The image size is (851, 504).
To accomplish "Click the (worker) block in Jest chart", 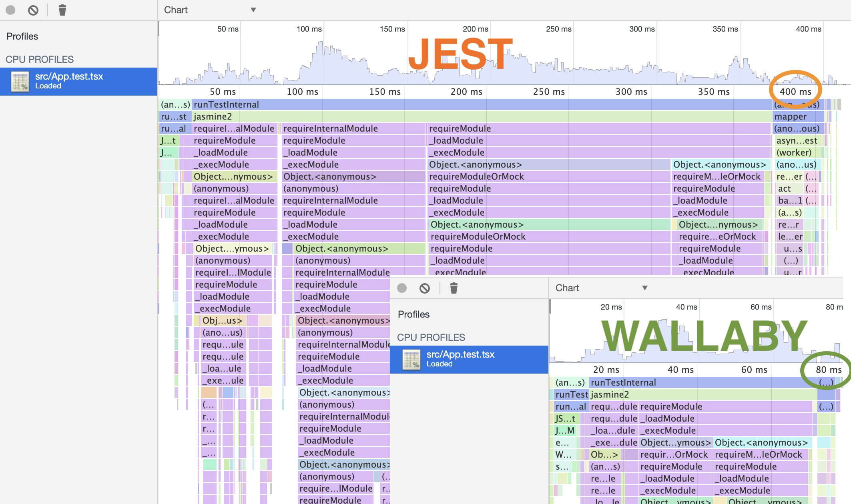I will [798, 153].
